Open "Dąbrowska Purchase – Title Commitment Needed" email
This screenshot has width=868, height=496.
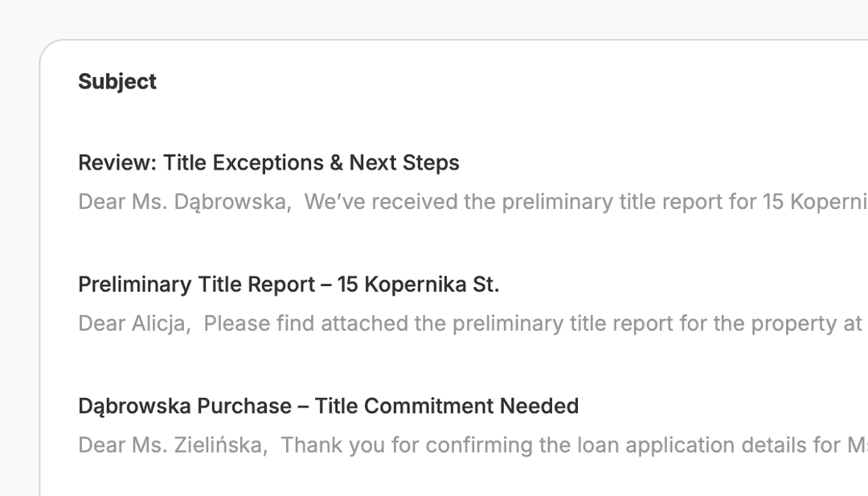tap(328, 406)
